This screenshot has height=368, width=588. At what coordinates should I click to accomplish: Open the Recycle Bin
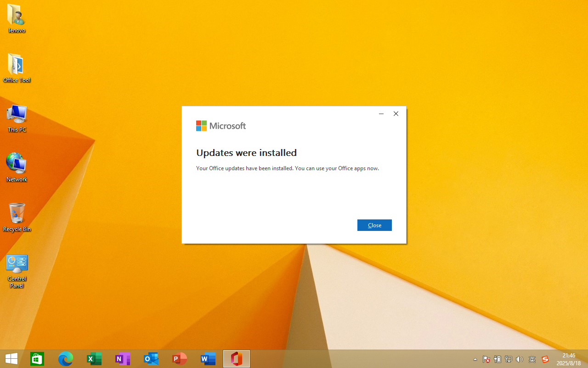pyautogui.click(x=17, y=217)
